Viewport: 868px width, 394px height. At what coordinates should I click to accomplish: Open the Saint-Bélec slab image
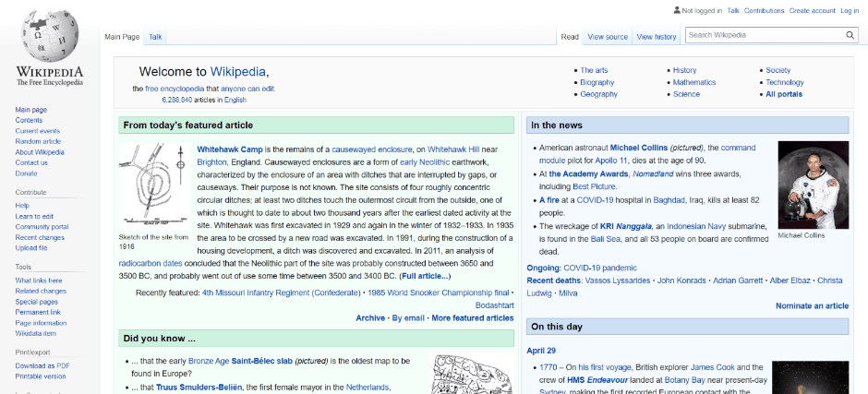coord(471,374)
